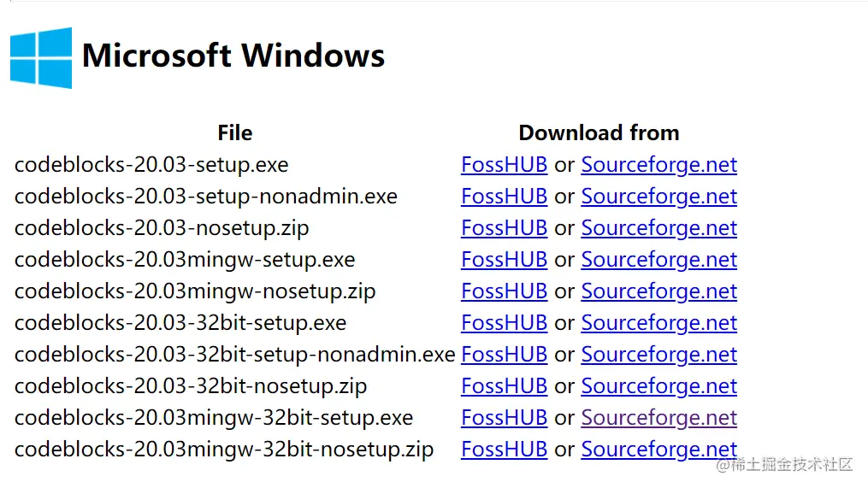Select file name codeblocks-20.03-nosetup.zip
868x488 pixels.
click(162, 228)
